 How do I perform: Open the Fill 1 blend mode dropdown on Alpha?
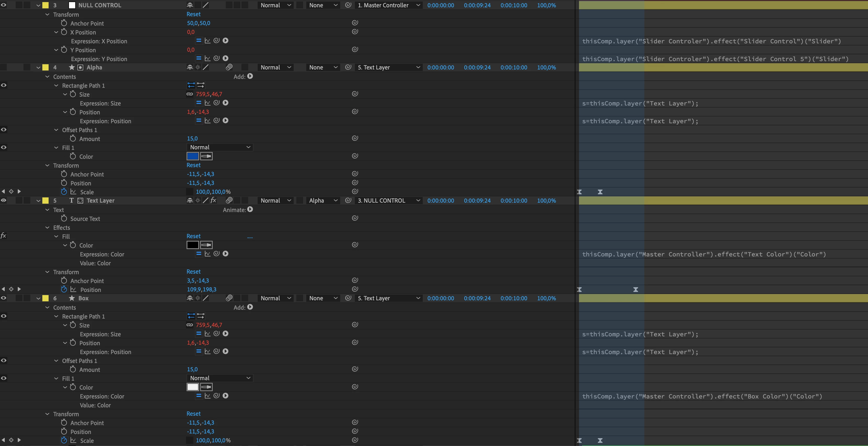(220, 147)
